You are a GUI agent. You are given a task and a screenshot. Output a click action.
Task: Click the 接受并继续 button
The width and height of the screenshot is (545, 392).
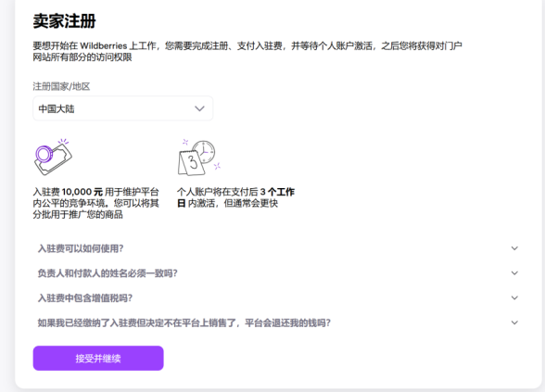(98, 359)
